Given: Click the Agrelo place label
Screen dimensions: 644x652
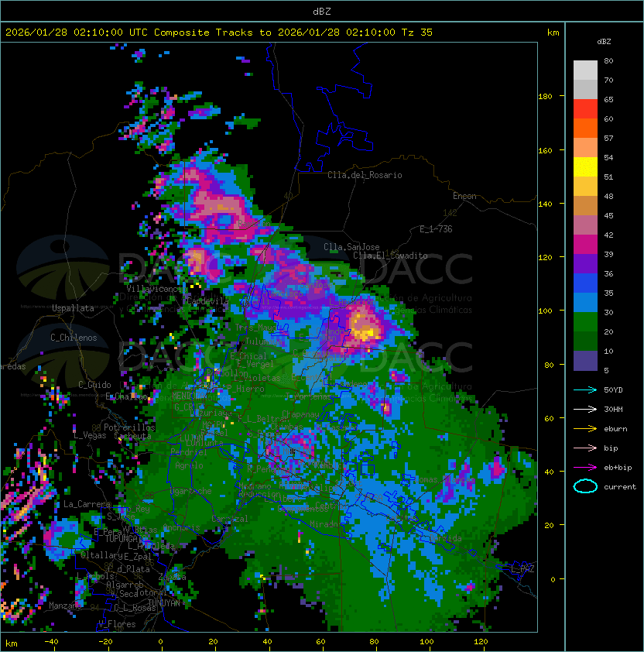Looking at the screenshot, I should 189,465.
